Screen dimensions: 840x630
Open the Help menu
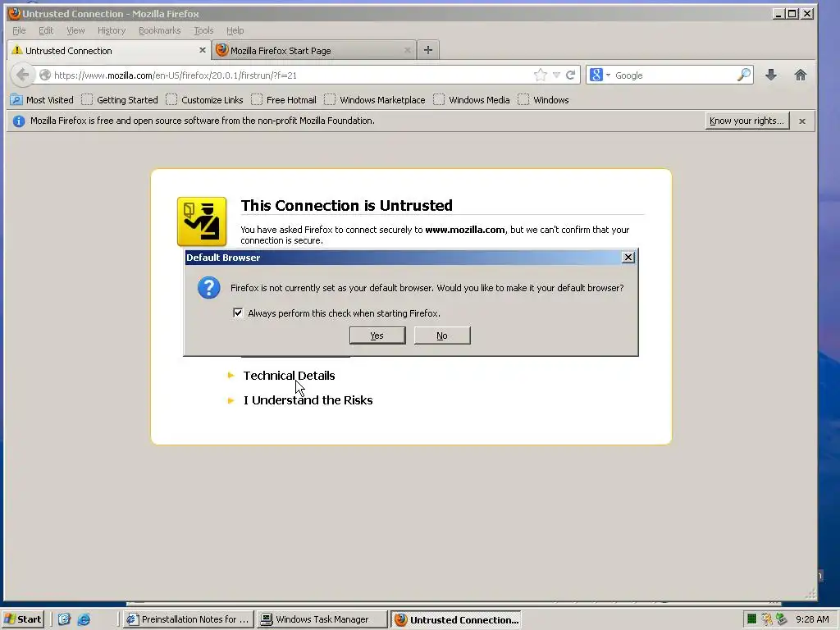[x=235, y=30]
